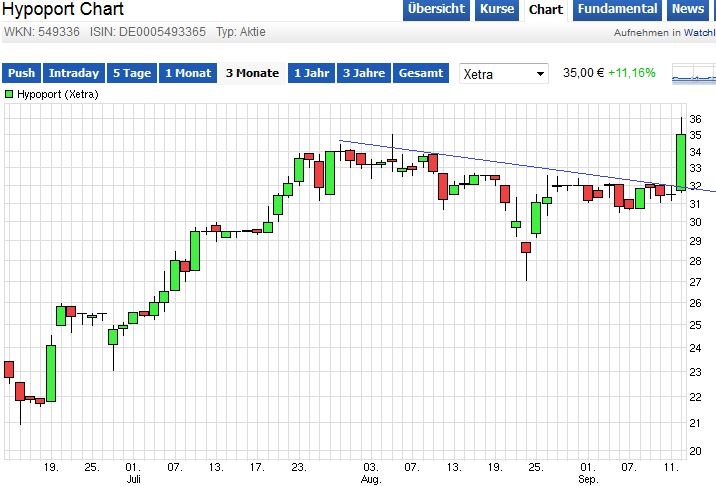Click the Hypoport (Xetra) legend label
The image size is (716, 486).
(x=58, y=95)
